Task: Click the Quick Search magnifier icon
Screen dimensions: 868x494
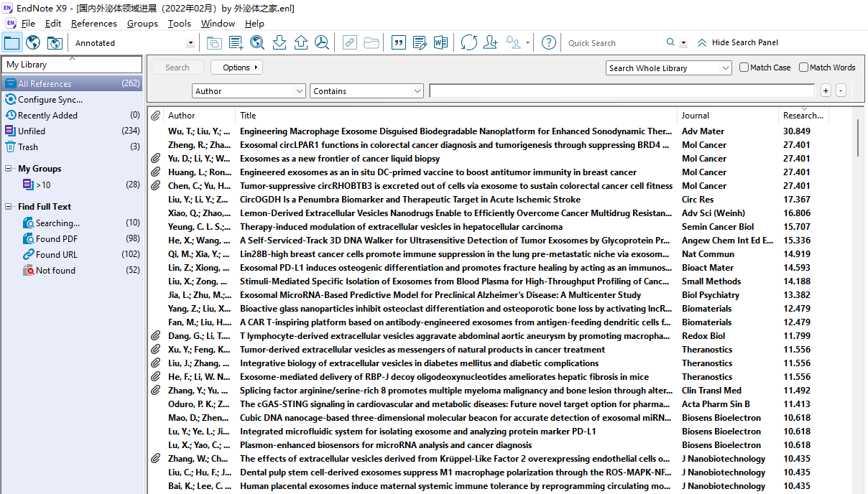Action: click(x=670, y=42)
